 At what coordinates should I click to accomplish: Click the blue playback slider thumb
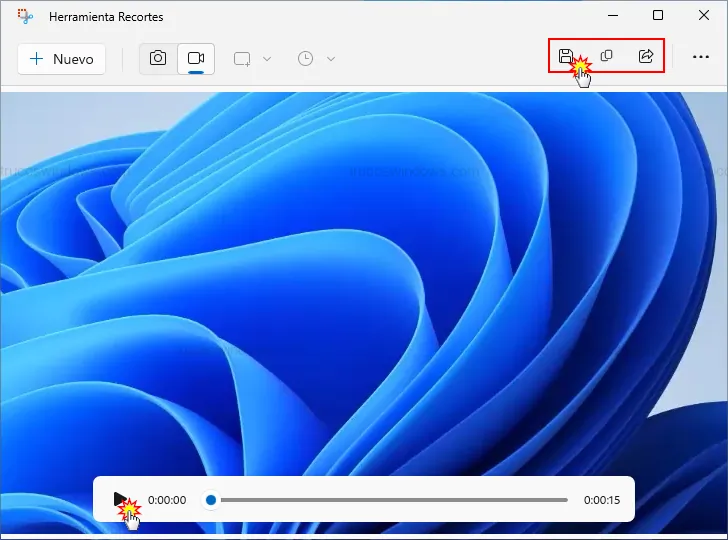pyautogui.click(x=210, y=500)
